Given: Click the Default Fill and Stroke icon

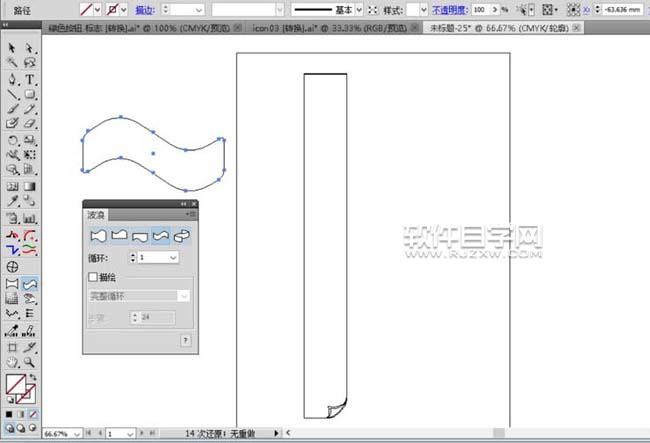Looking at the screenshot, I should click(10, 400).
